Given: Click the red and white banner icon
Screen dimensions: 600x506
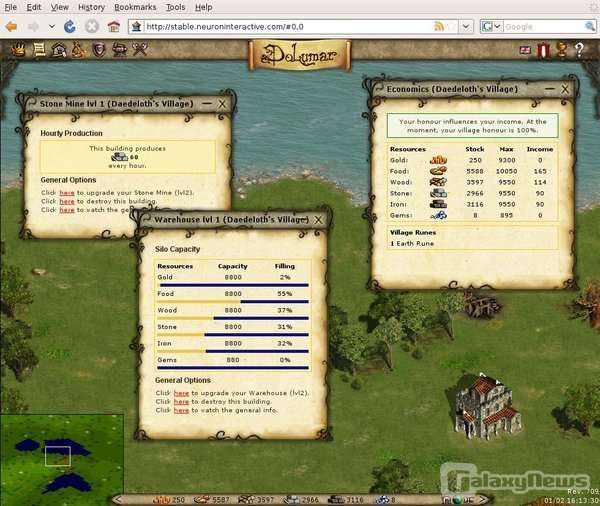Looking at the screenshot, I should (x=543, y=50).
